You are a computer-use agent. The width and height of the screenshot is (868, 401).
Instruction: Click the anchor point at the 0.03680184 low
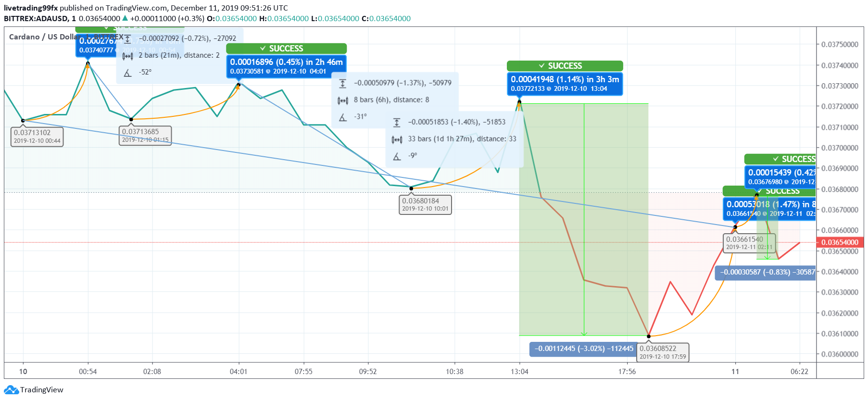[411, 188]
